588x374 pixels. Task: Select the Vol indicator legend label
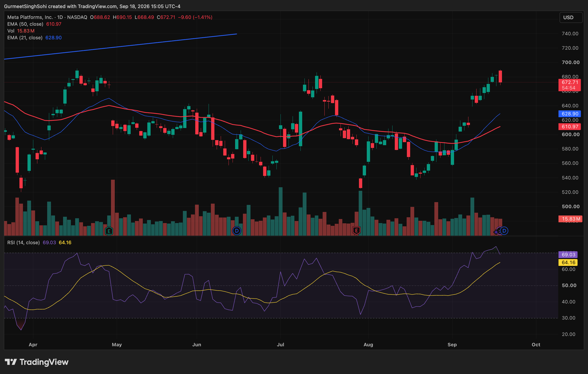click(x=11, y=31)
